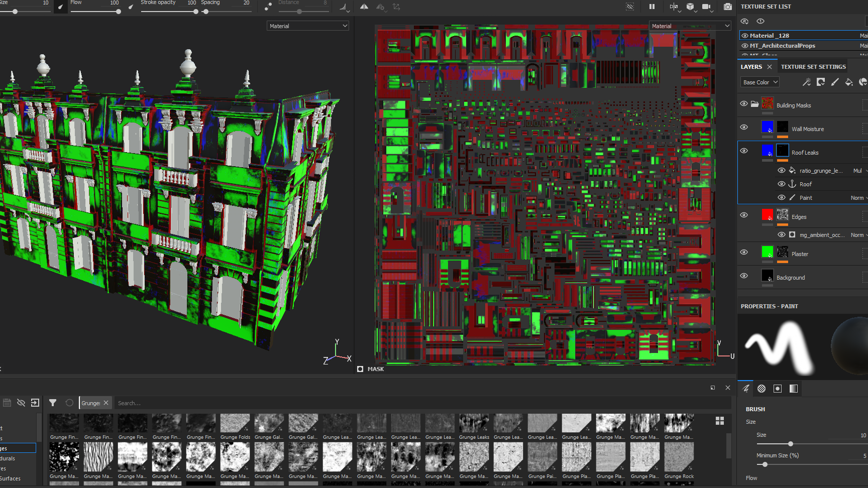Add a fill layer in the Layers panel
The image size is (868, 488).
[x=849, y=82]
